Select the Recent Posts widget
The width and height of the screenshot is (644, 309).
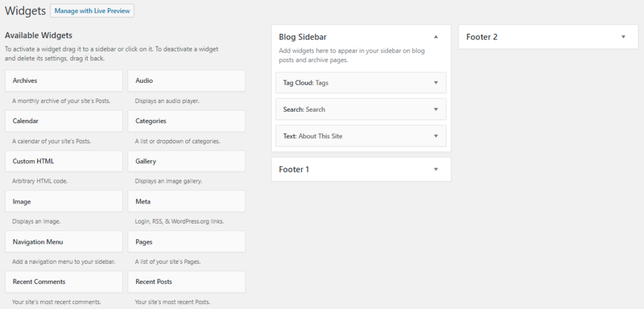pyautogui.click(x=186, y=282)
